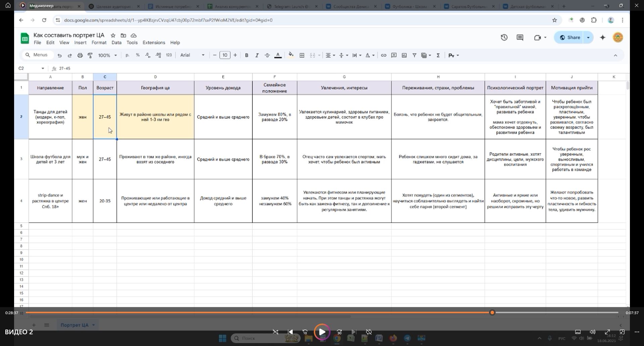Open the 123 more formats menu

169,55
